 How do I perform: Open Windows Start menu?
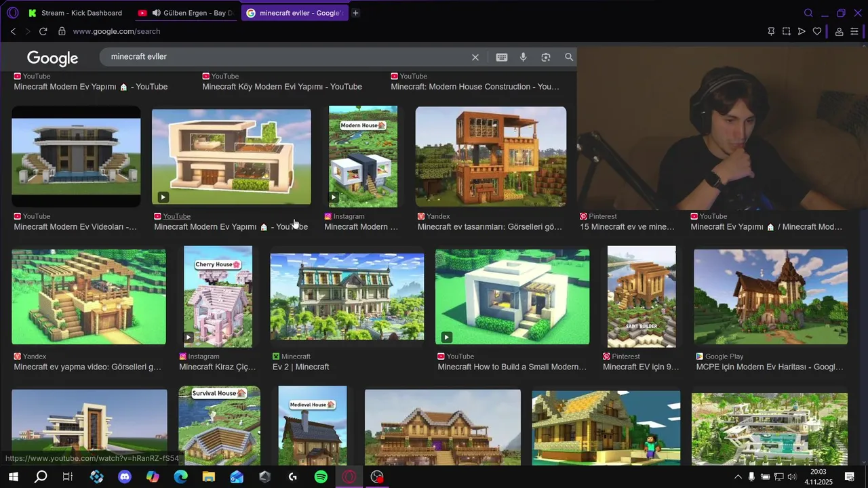pyautogui.click(x=13, y=477)
